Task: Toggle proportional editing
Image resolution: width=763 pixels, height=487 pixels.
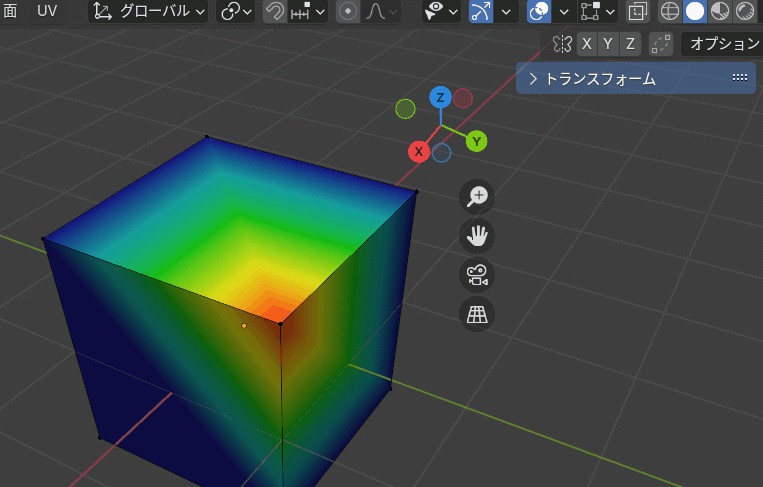Action: coord(347,11)
